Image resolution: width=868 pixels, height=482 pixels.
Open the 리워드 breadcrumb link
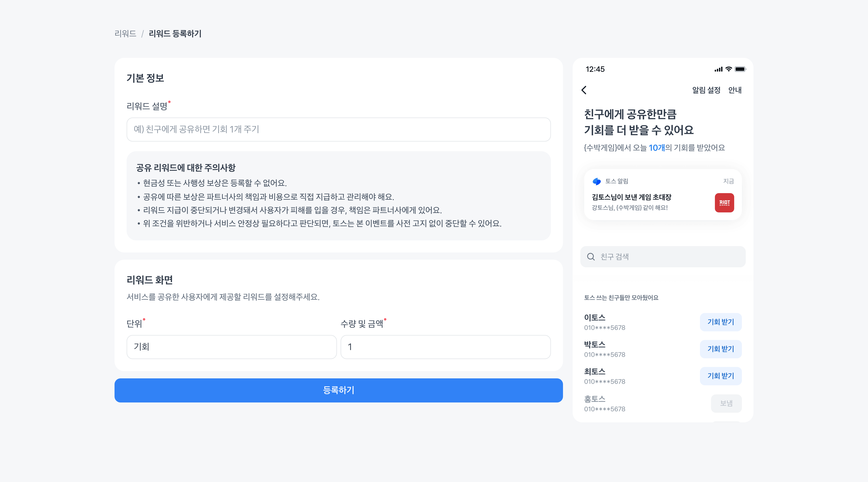[x=125, y=34]
